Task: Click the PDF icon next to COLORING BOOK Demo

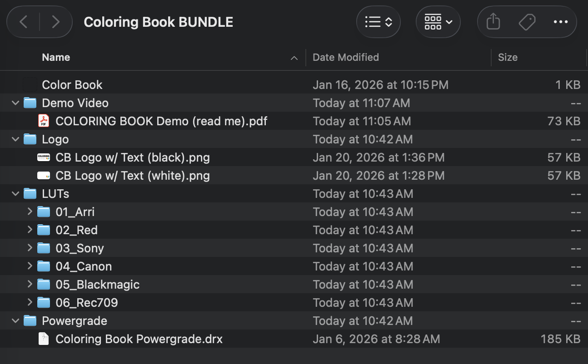Action: pyautogui.click(x=43, y=121)
